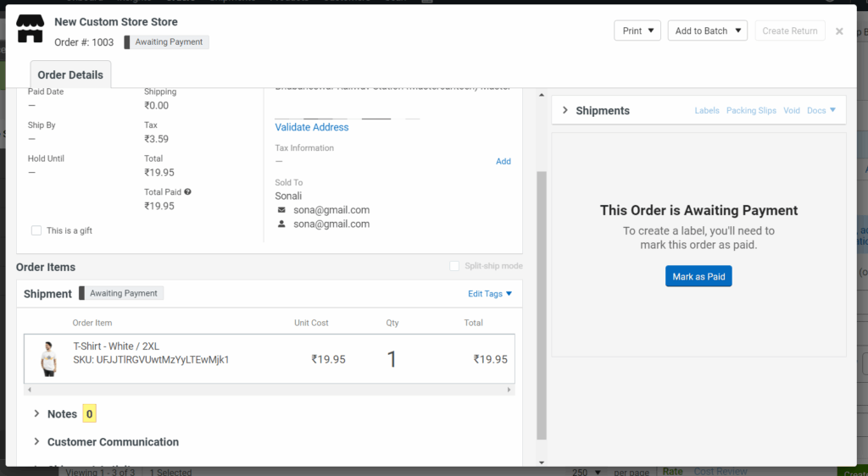Open the Edit Tags dropdown
This screenshot has width=868, height=476.
(x=490, y=294)
